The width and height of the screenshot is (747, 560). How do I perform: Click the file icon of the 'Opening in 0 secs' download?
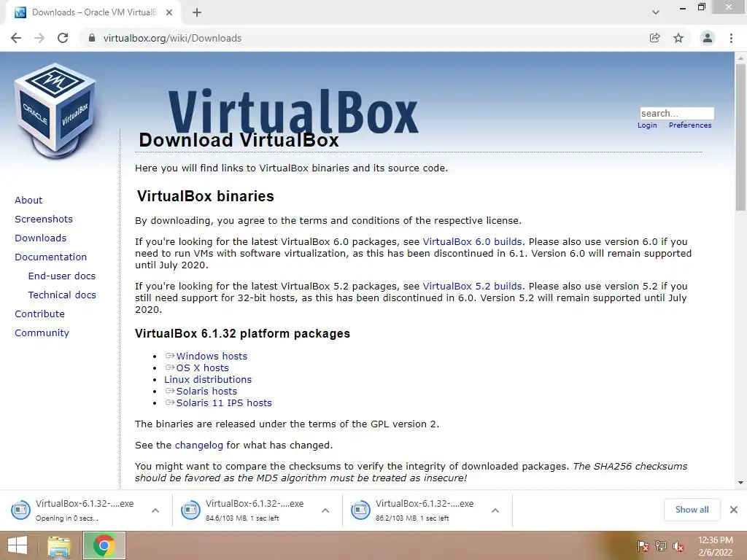coord(20,510)
